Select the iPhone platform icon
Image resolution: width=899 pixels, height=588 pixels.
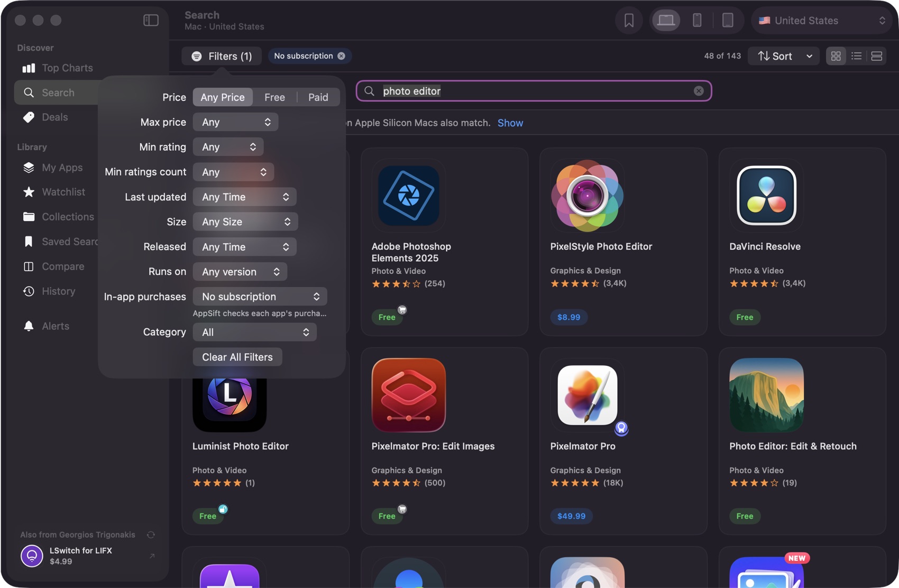click(697, 20)
